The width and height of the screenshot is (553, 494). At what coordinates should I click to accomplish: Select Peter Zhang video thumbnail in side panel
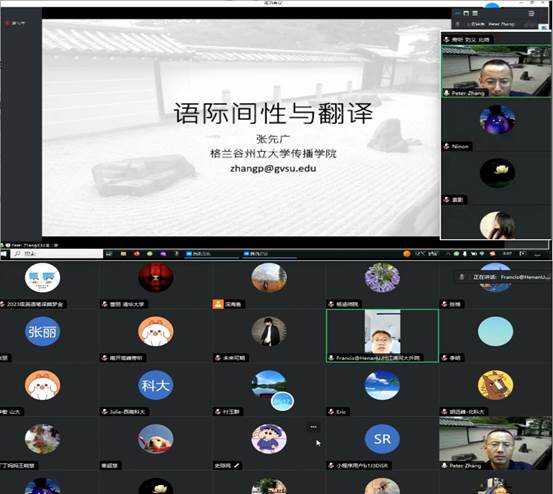496,71
